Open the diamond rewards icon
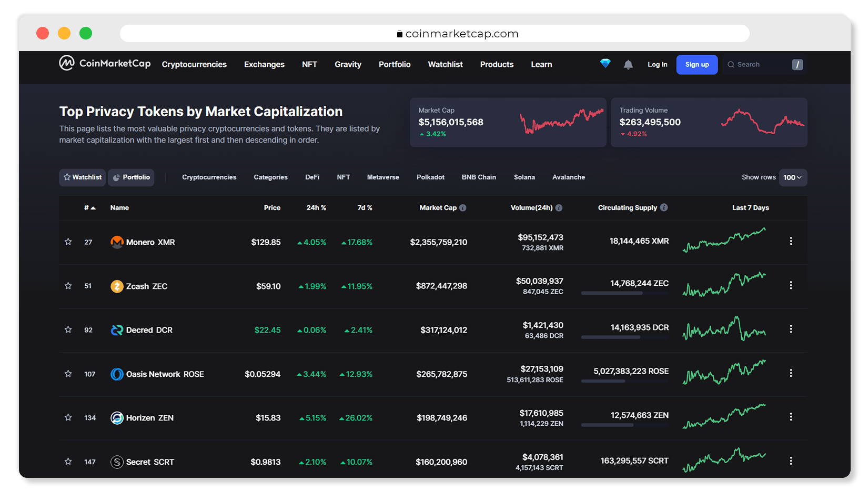 click(605, 64)
